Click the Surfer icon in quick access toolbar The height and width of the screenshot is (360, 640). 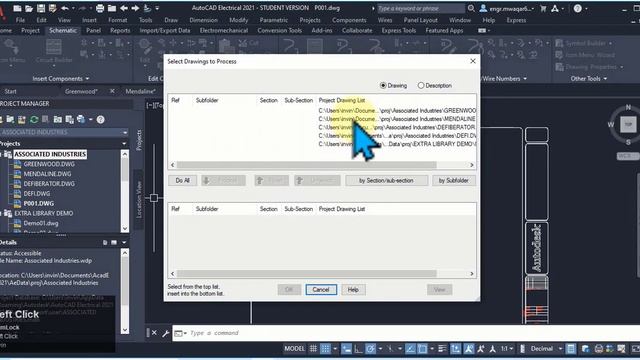tap(147, 8)
